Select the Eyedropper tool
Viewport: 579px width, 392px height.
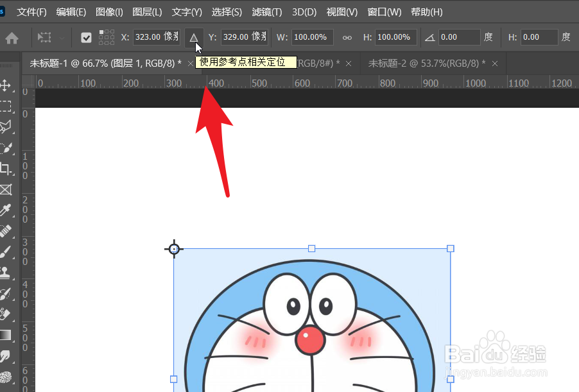(6, 210)
